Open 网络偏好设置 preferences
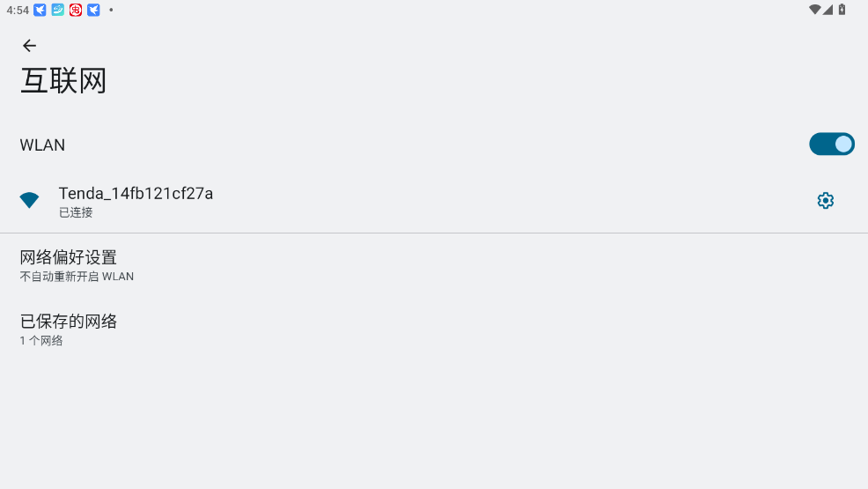The image size is (868, 489). [434, 265]
